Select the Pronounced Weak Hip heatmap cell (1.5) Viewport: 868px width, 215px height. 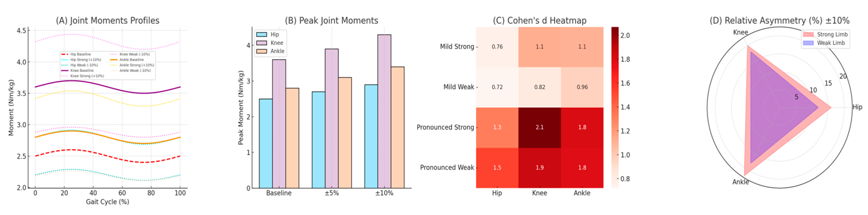tap(497, 168)
